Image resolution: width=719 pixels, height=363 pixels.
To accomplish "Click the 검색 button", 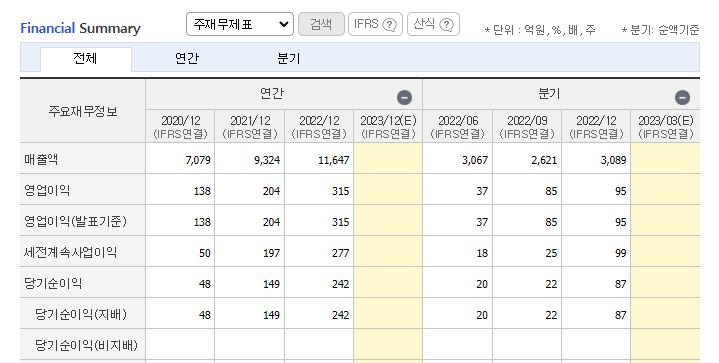I will [x=321, y=24].
